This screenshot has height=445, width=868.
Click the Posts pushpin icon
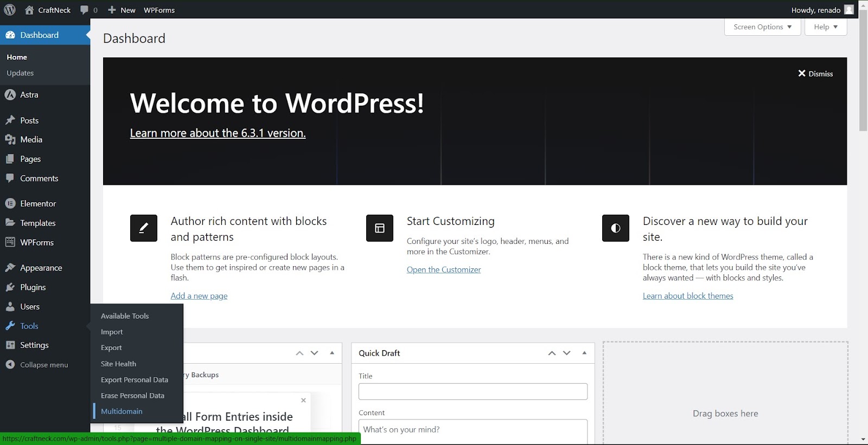tap(10, 120)
